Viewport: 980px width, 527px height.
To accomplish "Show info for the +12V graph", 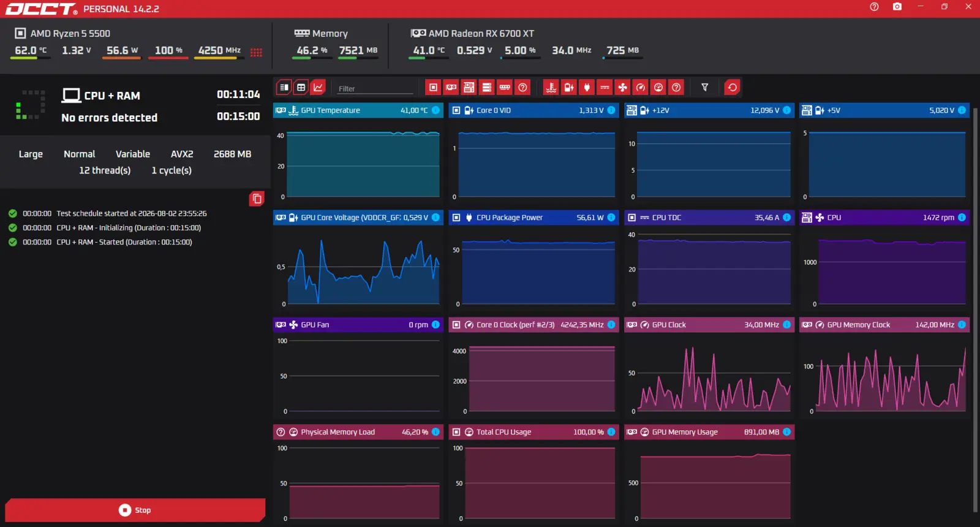I will (787, 110).
